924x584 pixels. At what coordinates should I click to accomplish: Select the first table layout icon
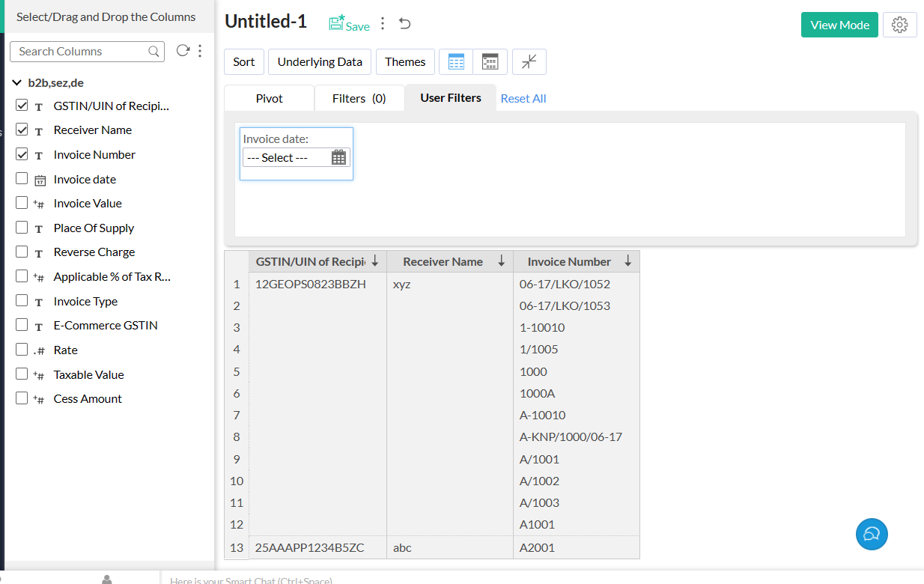pyautogui.click(x=456, y=62)
